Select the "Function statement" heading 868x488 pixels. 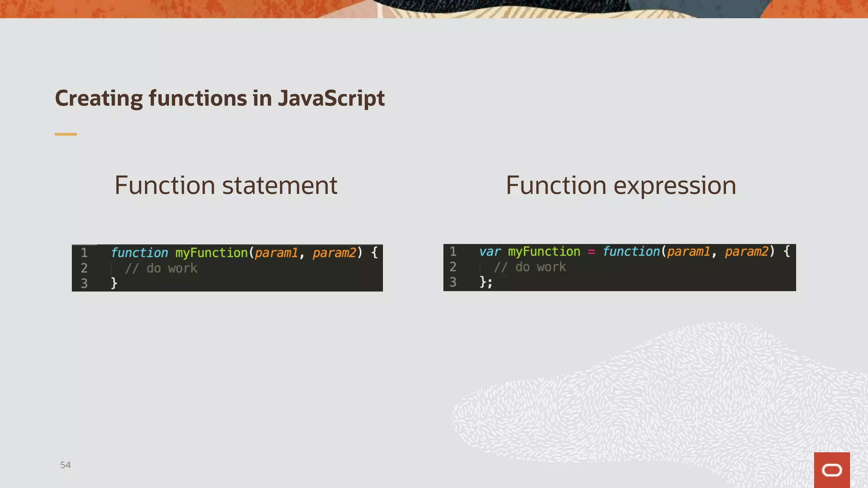(x=226, y=185)
